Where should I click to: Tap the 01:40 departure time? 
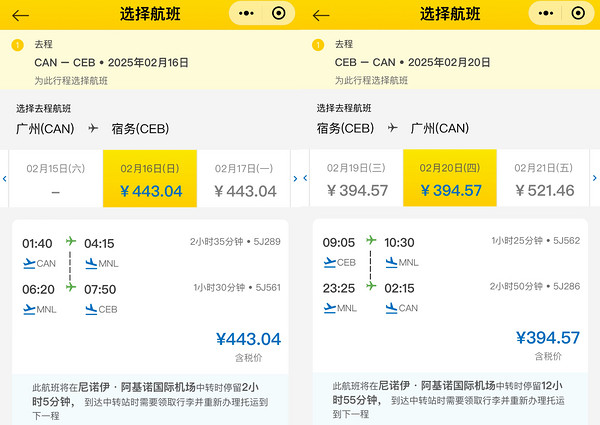[37, 244]
